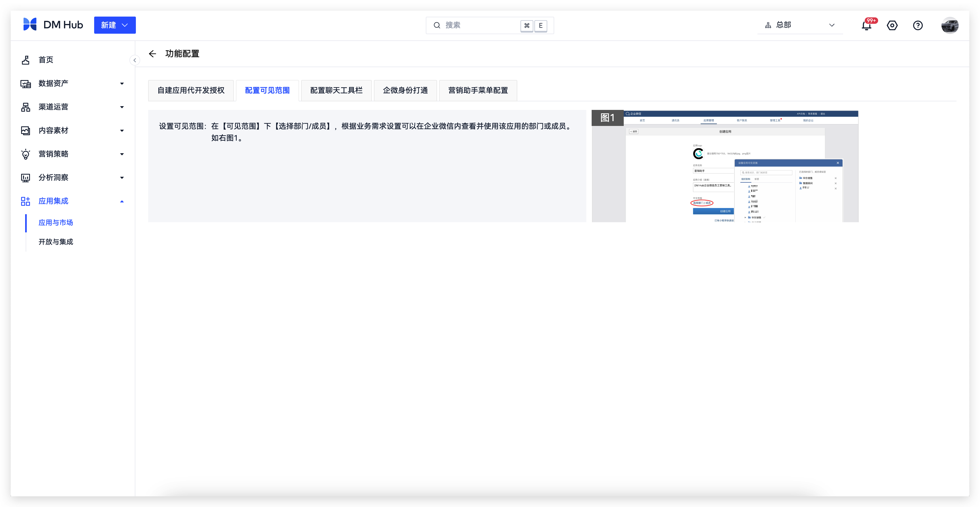Click the 营销策略 menu label
This screenshot has height=507, width=980.
pyautogui.click(x=53, y=154)
